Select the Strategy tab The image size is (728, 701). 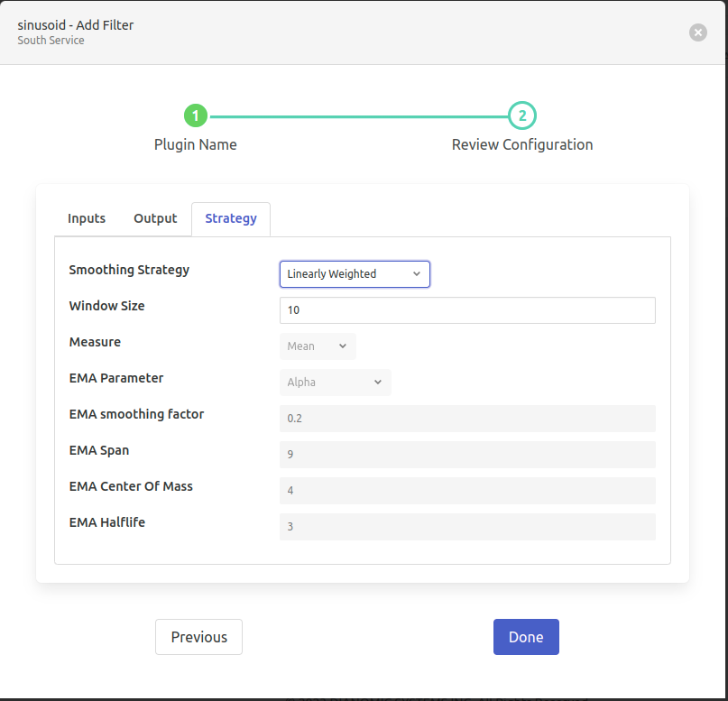pyautogui.click(x=231, y=218)
